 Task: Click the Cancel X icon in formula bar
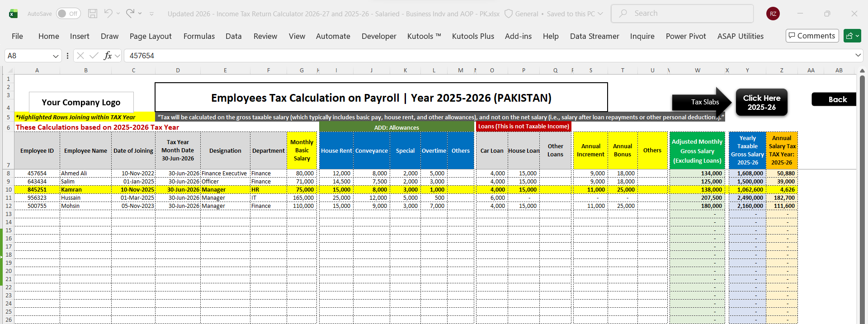(x=80, y=56)
